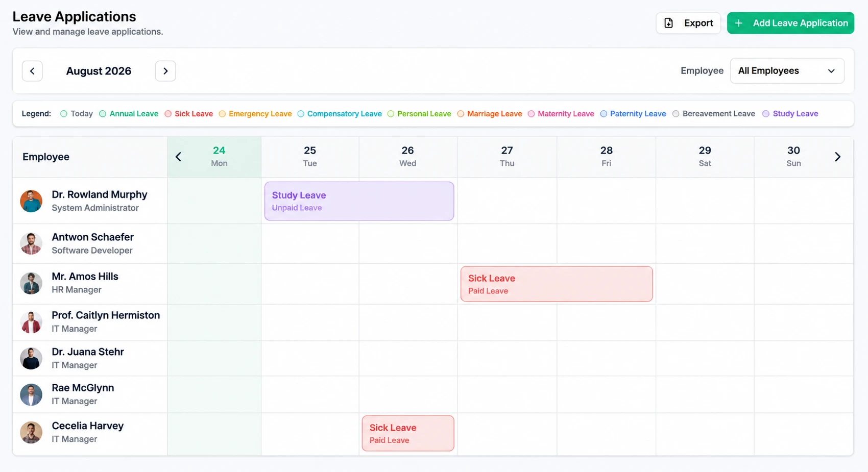
Task: Click Mr. Amos Hills' profile picture
Action: (x=31, y=283)
